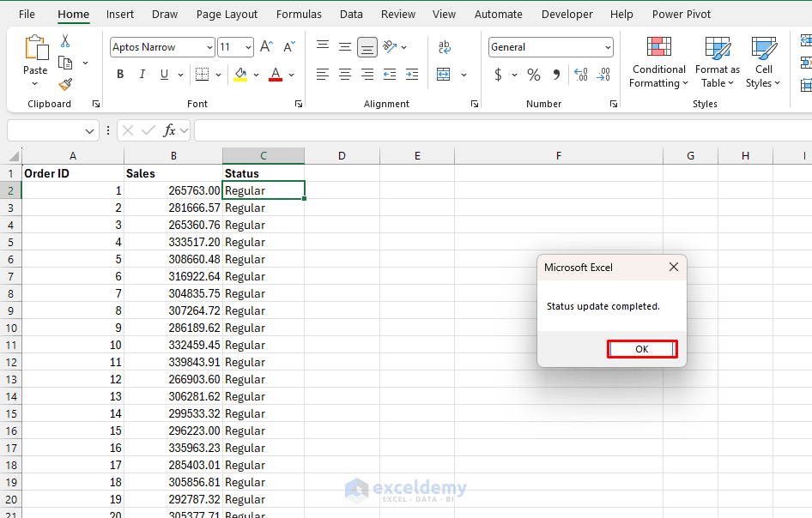Open the font size dropdown showing 11
812x518 pixels.
pyautogui.click(x=249, y=48)
